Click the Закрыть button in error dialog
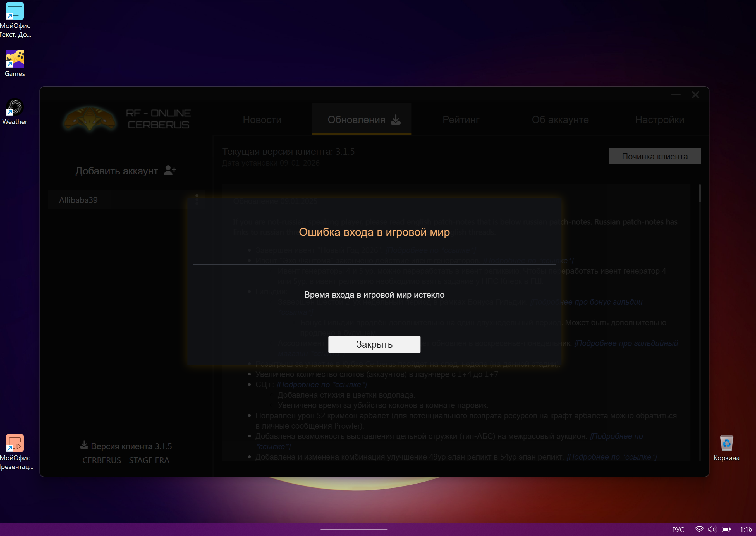Viewport: 756px width, 536px height. (x=374, y=344)
